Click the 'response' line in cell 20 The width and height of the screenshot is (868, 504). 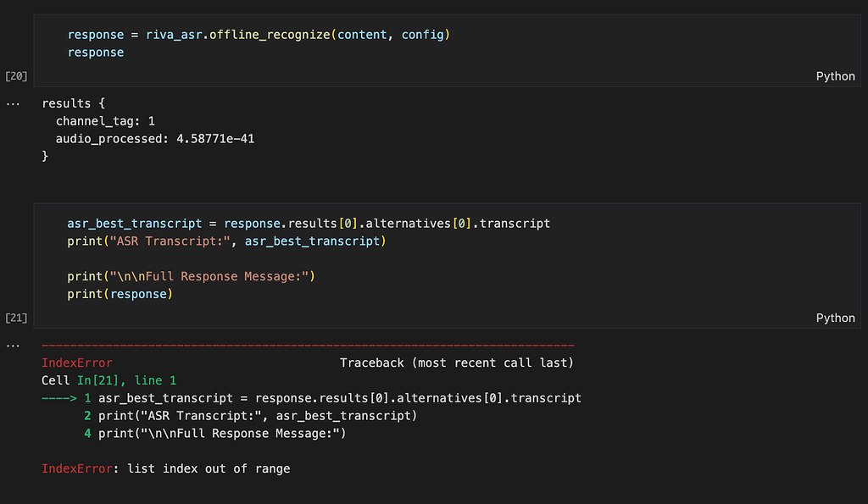96,53
